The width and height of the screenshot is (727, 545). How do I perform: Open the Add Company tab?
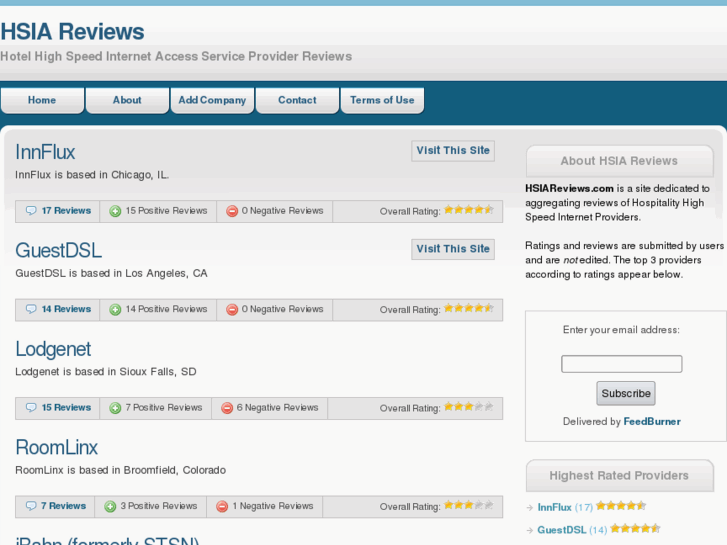coord(212,100)
